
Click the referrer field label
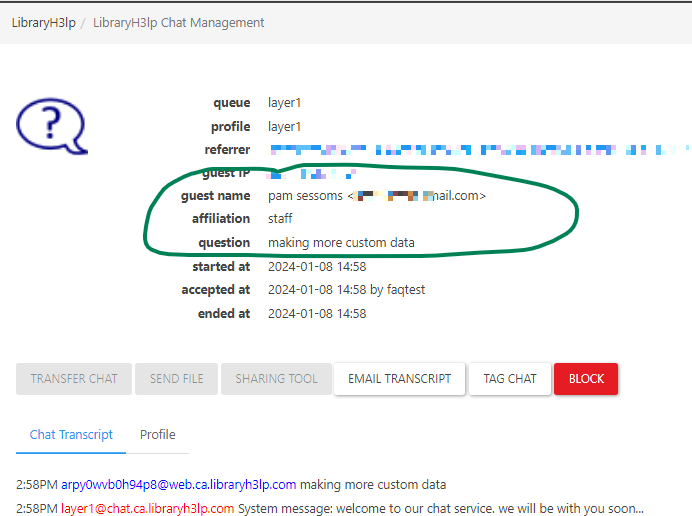(x=227, y=150)
